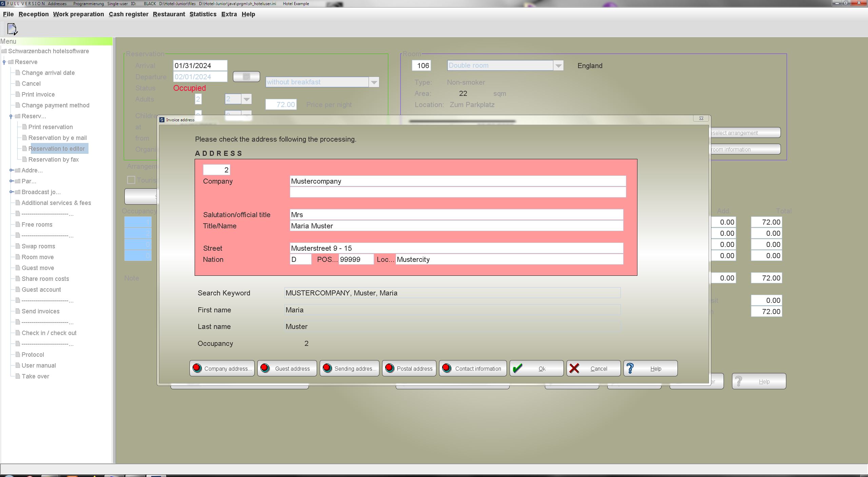Screen dimensions: 868x477
Task: Click the Company name input field
Action: point(458,181)
